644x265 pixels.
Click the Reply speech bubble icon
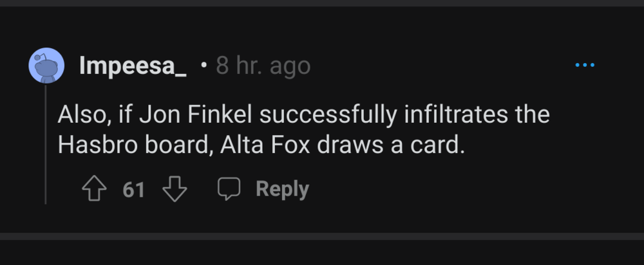[x=227, y=189]
